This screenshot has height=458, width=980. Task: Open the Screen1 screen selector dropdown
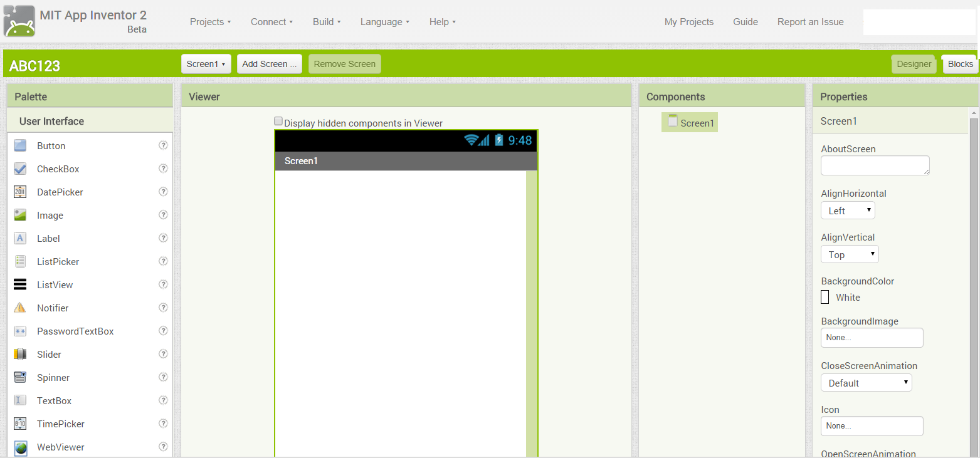(206, 64)
